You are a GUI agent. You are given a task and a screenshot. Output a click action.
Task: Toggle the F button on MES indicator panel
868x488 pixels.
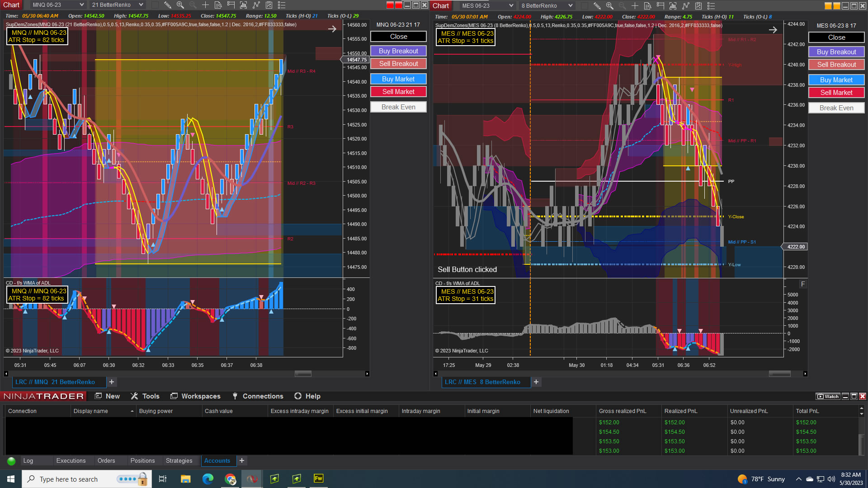[x=803, y=284]
